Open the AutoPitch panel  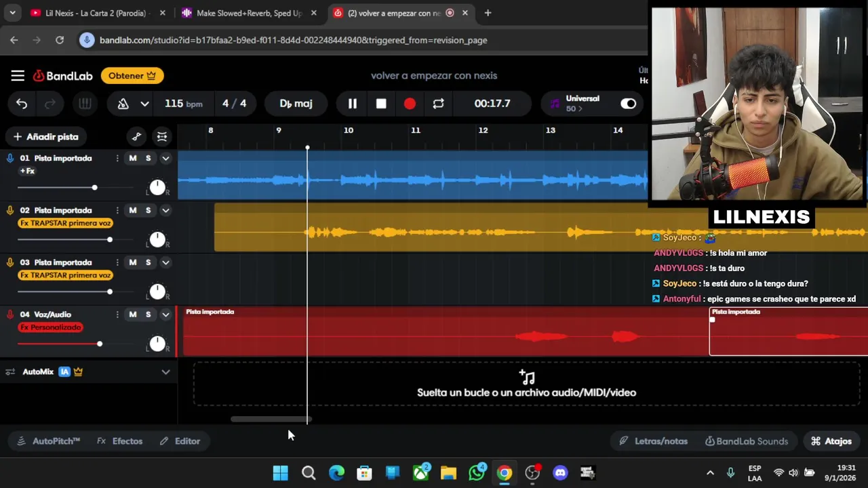[x=48, y=441]
